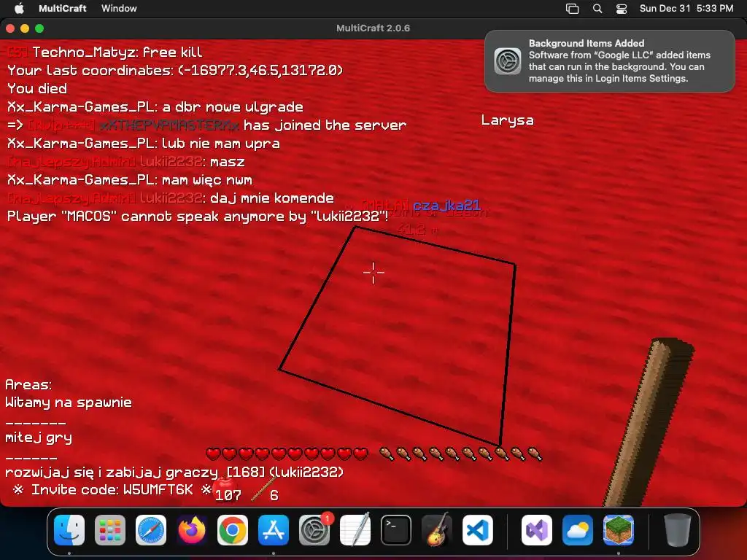This screenshot has height=560, width=747.
Task: Open the Apple menu
Action: tap(19, 8)
